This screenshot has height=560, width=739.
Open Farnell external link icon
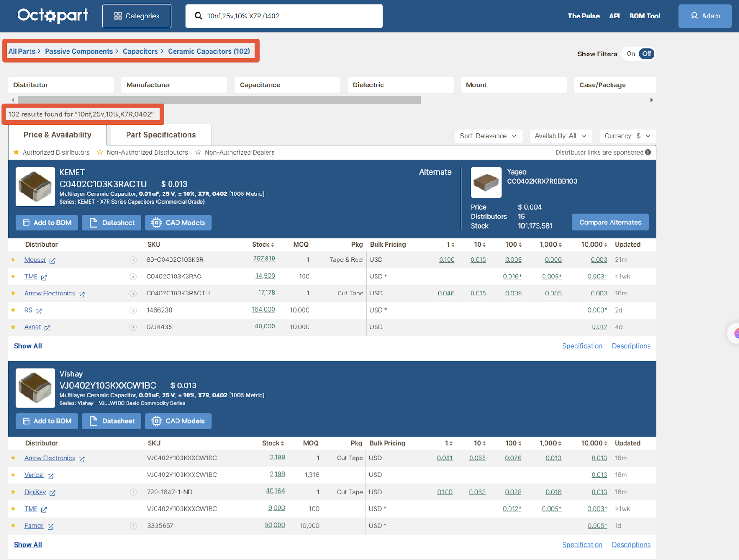(50, 526)
